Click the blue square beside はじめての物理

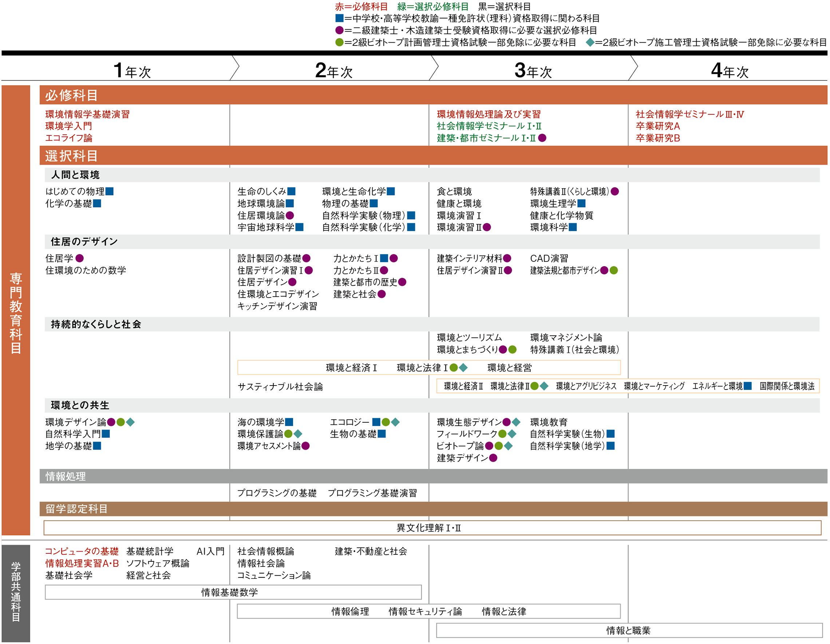tap(110, 191)
